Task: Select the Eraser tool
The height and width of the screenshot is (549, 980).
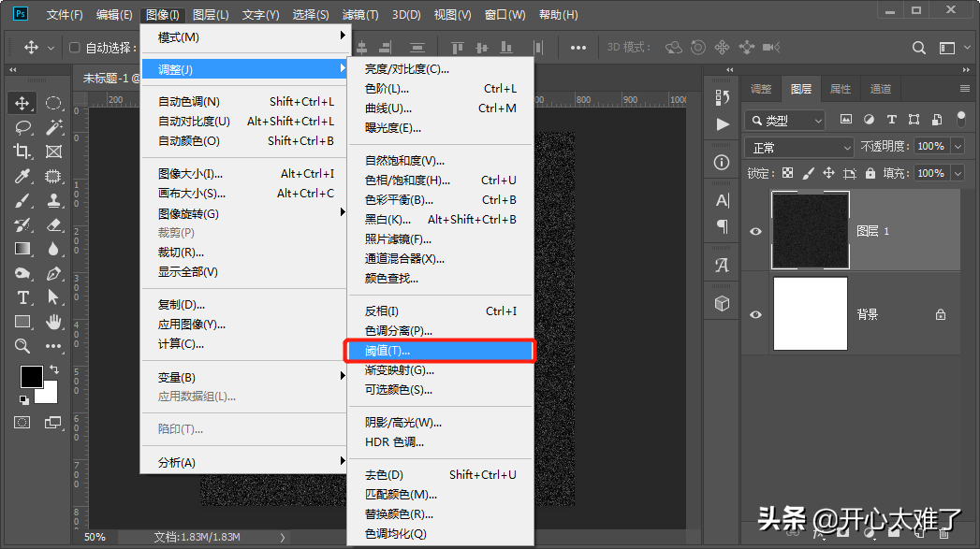Action: [53, 224]
